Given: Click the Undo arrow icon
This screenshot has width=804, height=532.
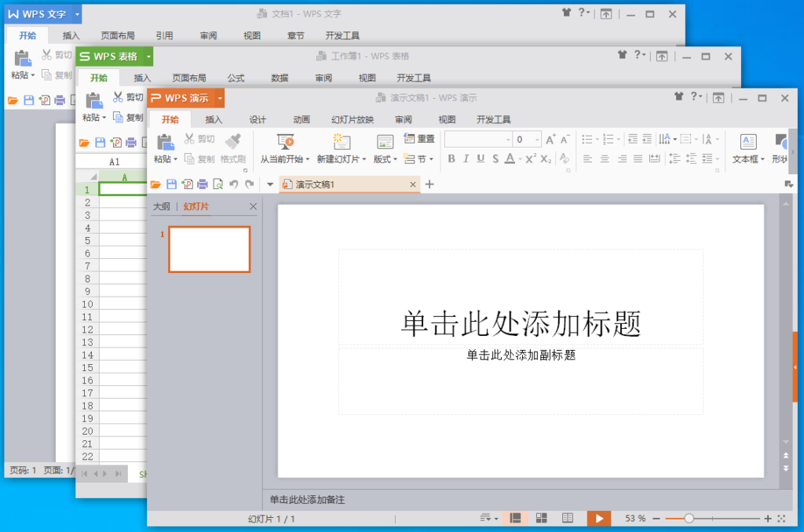Looking at the screenshot, I should point(232,184).
